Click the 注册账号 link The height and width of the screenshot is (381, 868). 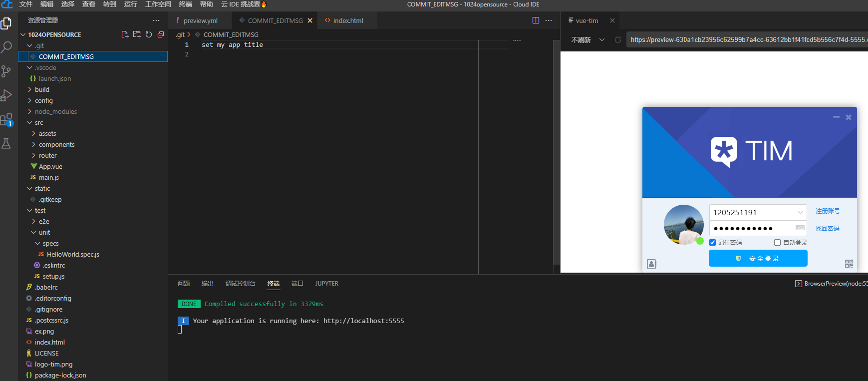coord(828,211)
